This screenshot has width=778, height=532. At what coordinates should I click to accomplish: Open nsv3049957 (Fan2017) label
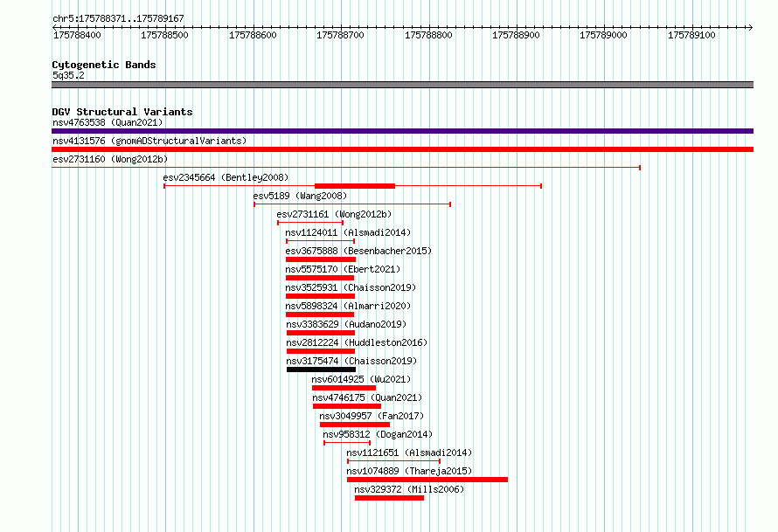372,416
